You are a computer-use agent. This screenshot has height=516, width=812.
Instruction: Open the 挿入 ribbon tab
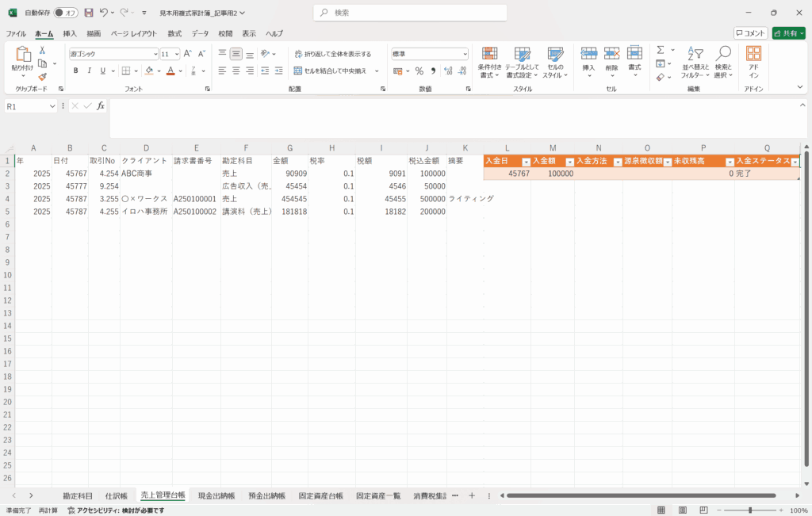[70, 33]
